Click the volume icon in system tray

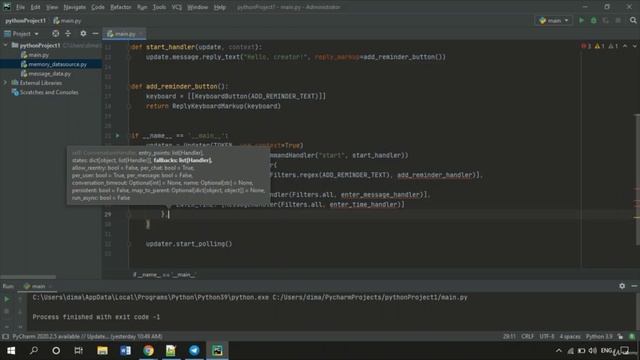pyautogui.click(x=593, y=351)
